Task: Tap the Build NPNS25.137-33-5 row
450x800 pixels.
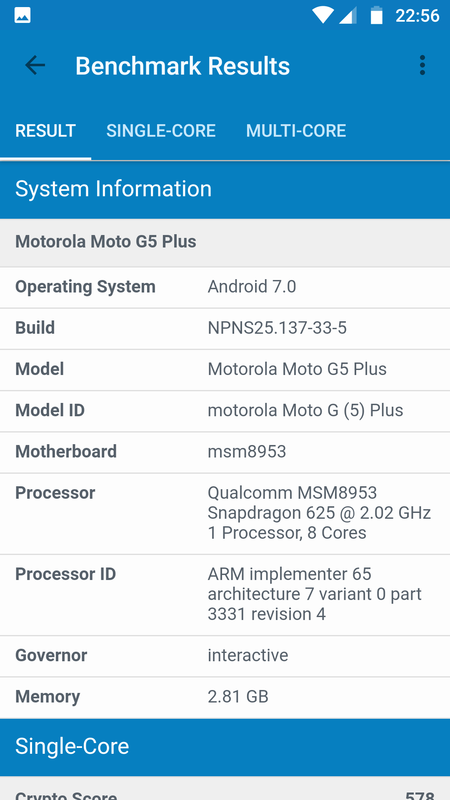Action: coord(225,329)
